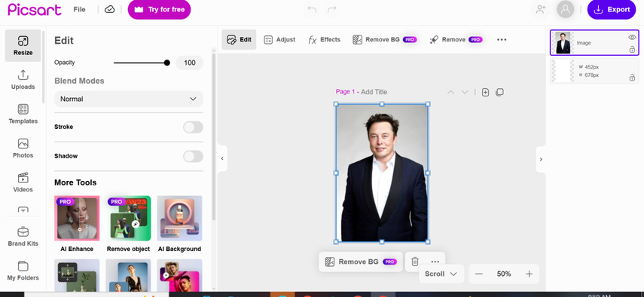This screenshot has height=297, width=644.
Task: Click the 50% zoom level value
Action: tap(504, 274)
